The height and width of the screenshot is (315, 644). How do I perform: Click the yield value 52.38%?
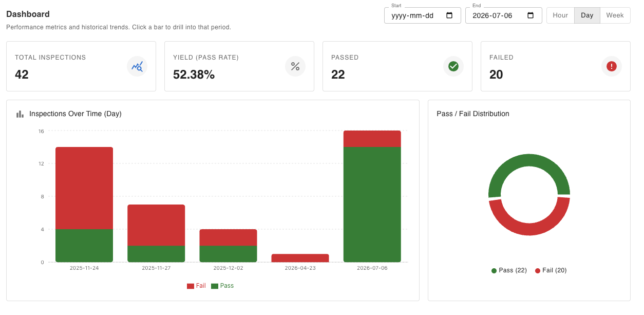click(x=194, y=75)
